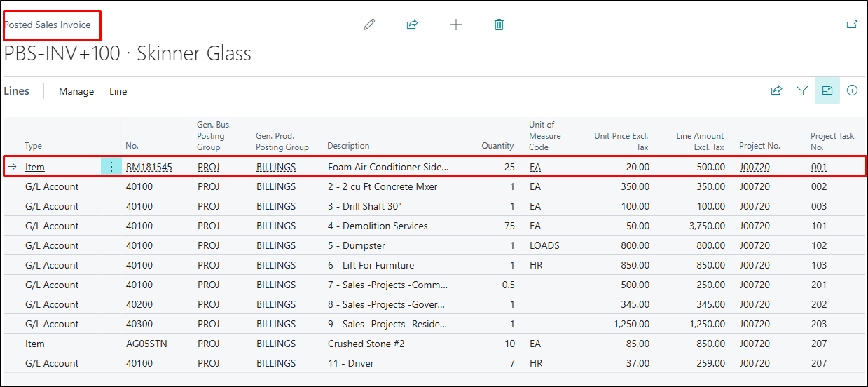
Task: Toggle the highlighted focus mode icon
Action: click(827, 90)
